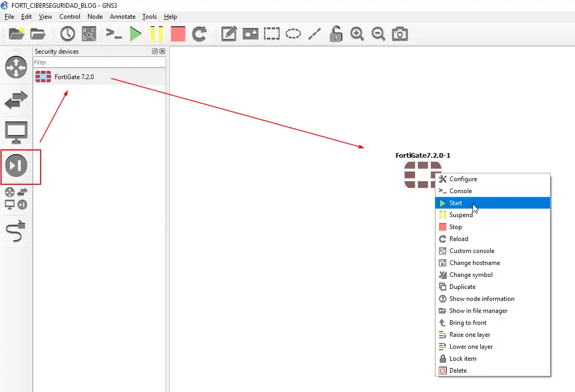Toggle show/hide interface labels icon
Image resolution: width=575 pixels, height=392 pixels.
tap(89, 34)
